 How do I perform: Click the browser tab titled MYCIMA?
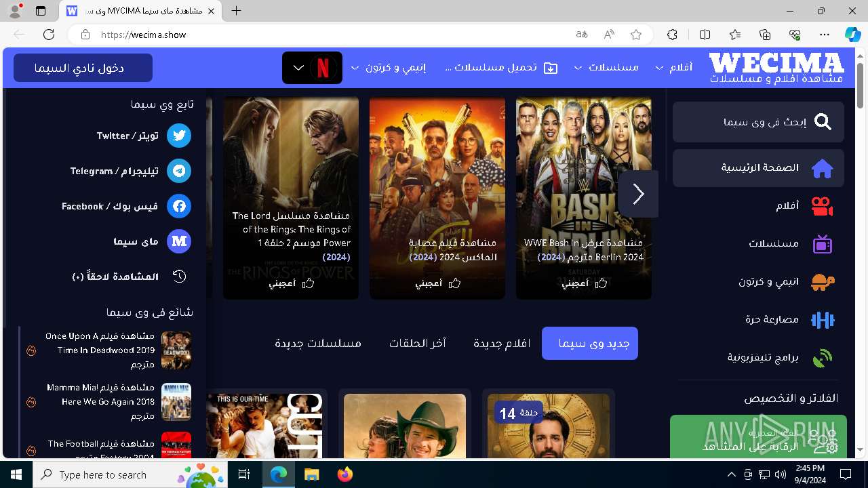pos(139,11)
